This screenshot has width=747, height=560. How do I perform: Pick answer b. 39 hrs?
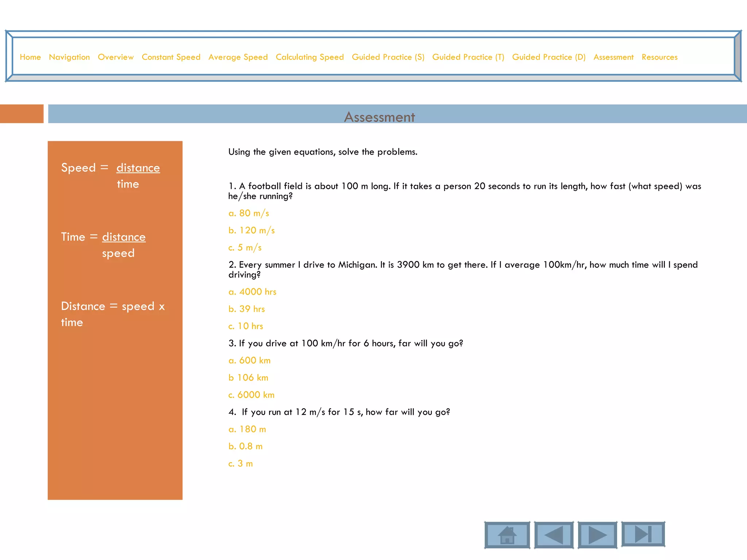247,309
